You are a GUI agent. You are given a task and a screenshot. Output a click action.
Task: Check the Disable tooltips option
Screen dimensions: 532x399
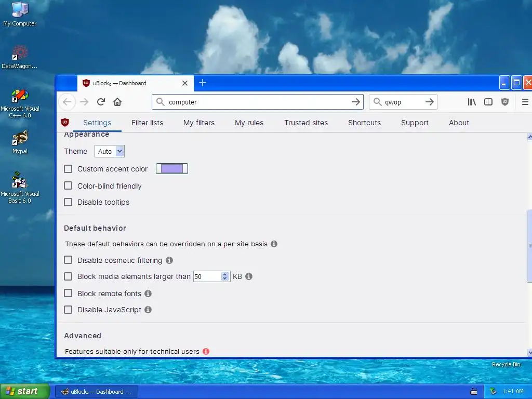(x=68, y=202)
